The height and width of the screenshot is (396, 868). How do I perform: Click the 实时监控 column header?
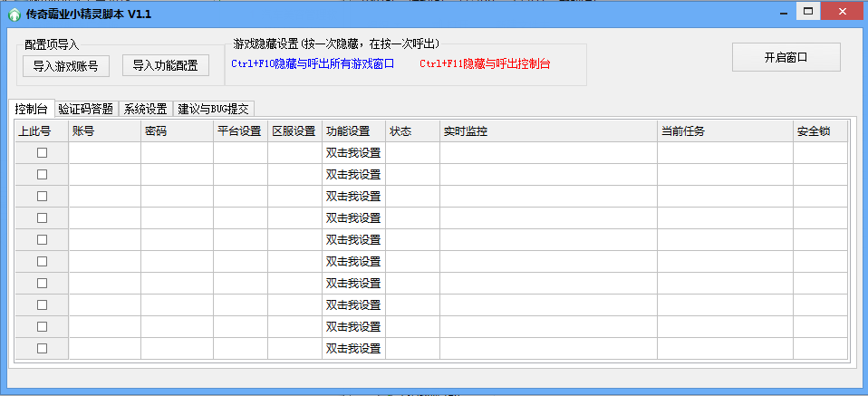click(x=548, y=131)
